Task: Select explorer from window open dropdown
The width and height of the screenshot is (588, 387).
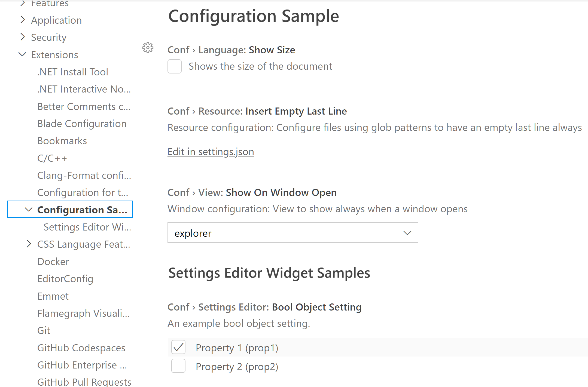Action: tap(293, 233)
